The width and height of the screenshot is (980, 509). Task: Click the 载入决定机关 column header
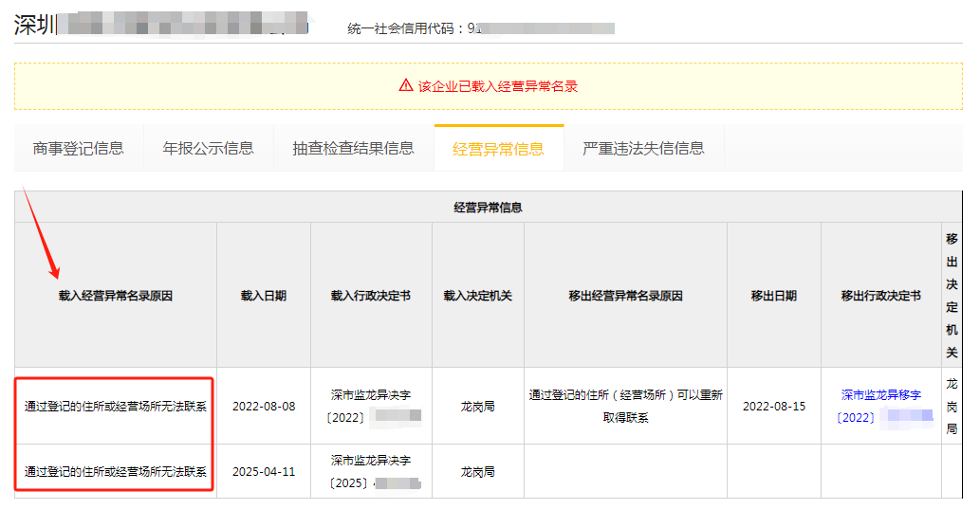(x=478, y=296)
